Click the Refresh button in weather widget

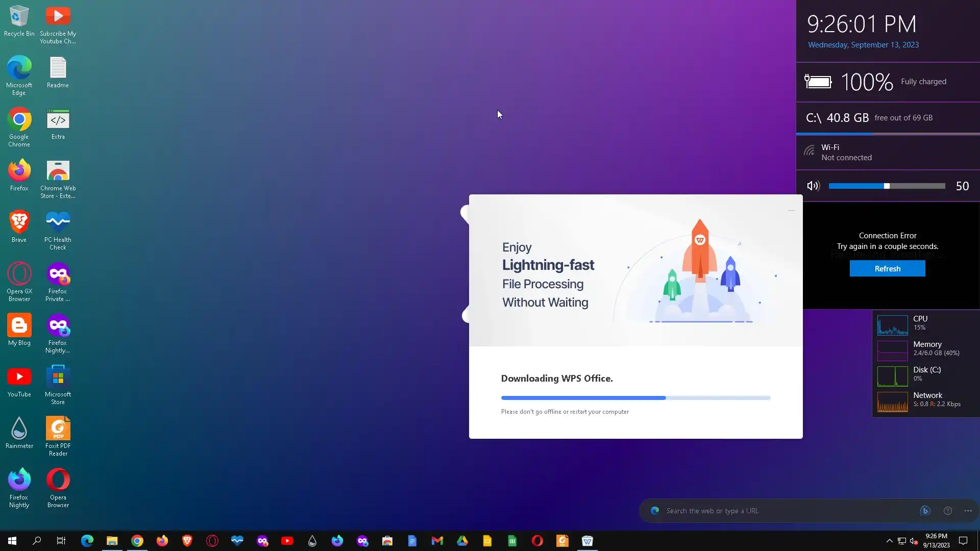(x=887, y=268)
